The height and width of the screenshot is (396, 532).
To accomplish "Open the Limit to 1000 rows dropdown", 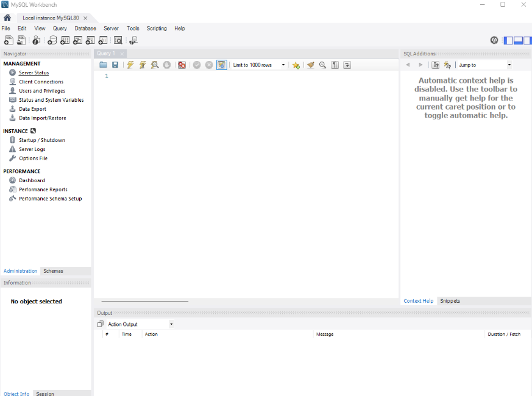I will point(259,65).
